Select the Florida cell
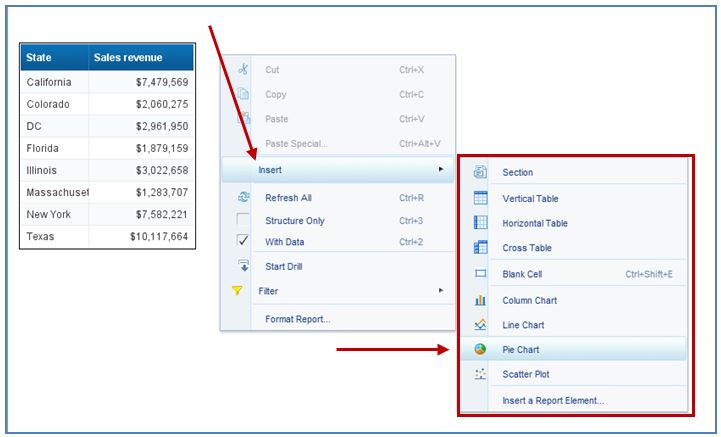The image size is (721, 437). (54, 148)
